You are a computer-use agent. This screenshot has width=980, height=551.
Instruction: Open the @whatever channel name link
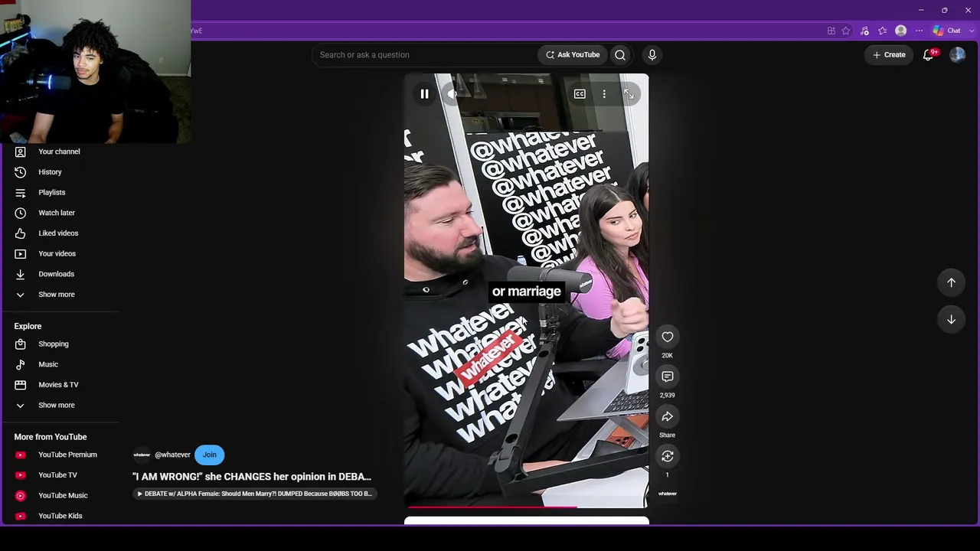click(x=172, y=455)
